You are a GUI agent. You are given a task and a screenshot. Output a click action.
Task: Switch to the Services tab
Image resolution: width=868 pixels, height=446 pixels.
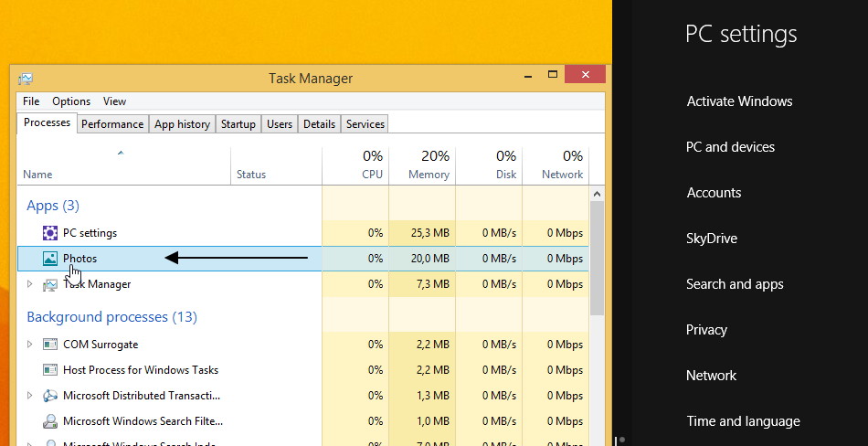tap(365, 124)
